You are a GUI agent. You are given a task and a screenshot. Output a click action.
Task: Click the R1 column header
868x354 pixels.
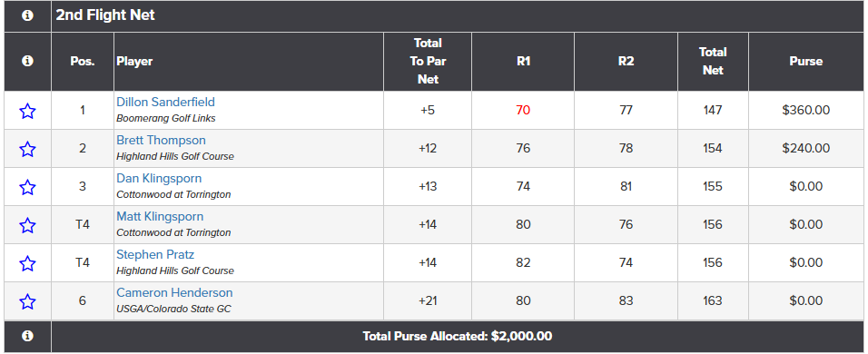point(523,62)
